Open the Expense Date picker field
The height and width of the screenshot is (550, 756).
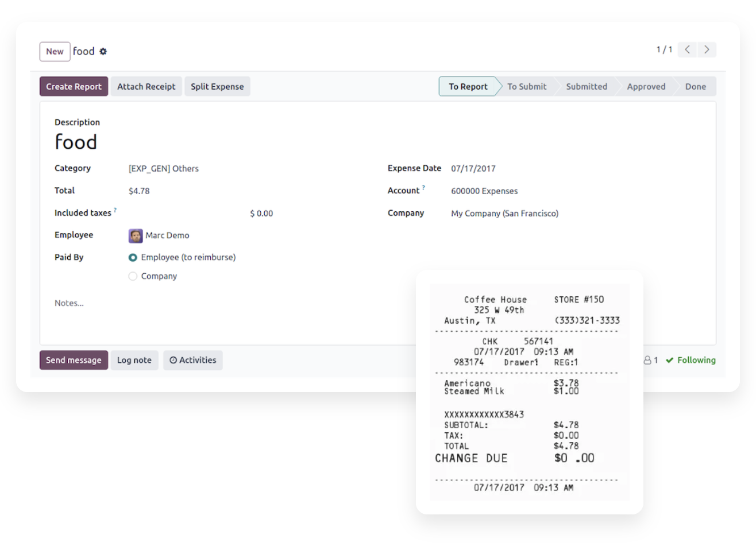473,169
